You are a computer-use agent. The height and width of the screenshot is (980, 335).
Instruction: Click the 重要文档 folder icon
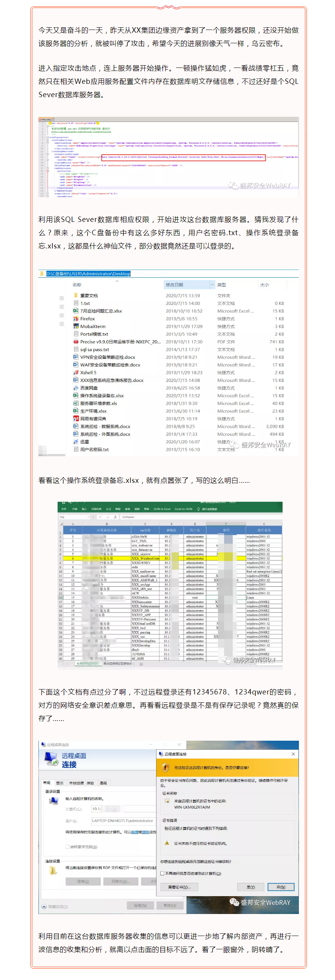coord(76,295)
